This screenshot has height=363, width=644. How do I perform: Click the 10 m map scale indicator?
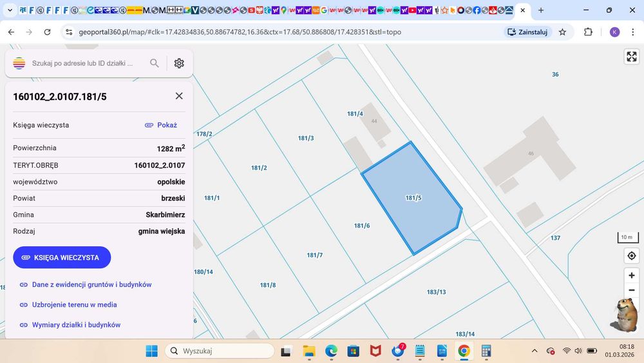coord(627,237)
